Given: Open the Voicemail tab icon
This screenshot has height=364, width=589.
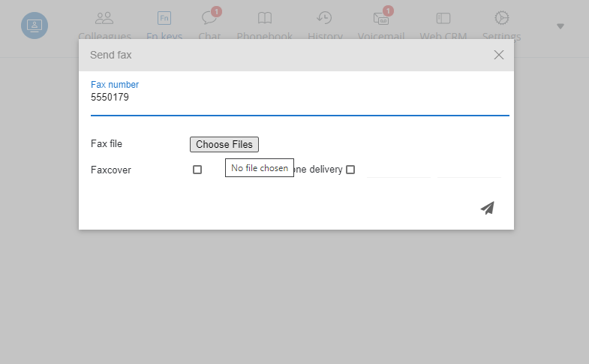Looking at the screenshot, I should pyautogui.click(x=381, y=18).
